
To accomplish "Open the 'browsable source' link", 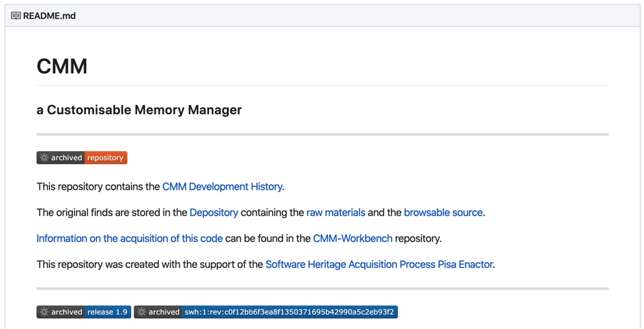I will (x=443, y=212).
